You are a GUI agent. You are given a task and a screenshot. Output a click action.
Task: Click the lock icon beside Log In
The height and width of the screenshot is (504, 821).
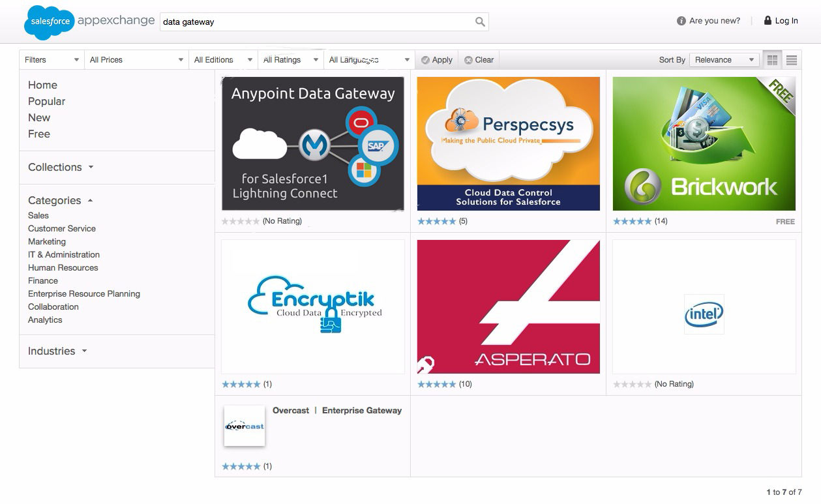coord(768,20)
